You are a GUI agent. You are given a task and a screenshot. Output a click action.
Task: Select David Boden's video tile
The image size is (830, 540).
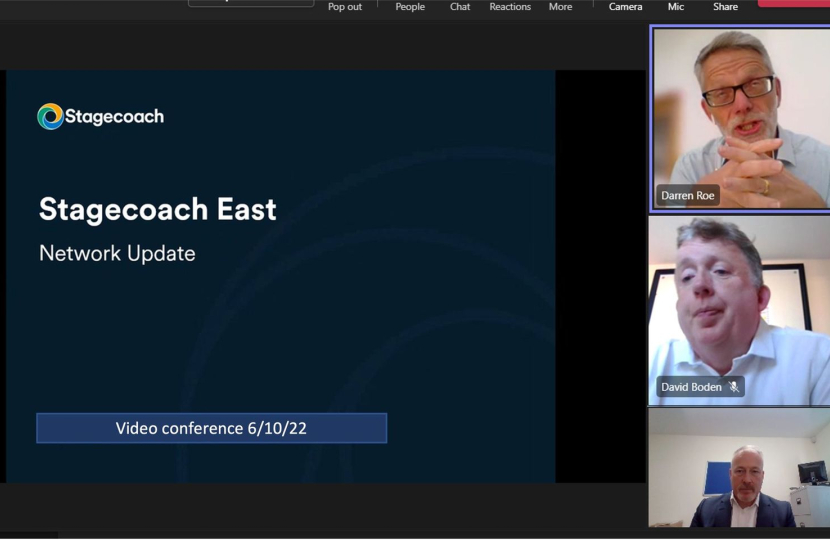[739, 311]
